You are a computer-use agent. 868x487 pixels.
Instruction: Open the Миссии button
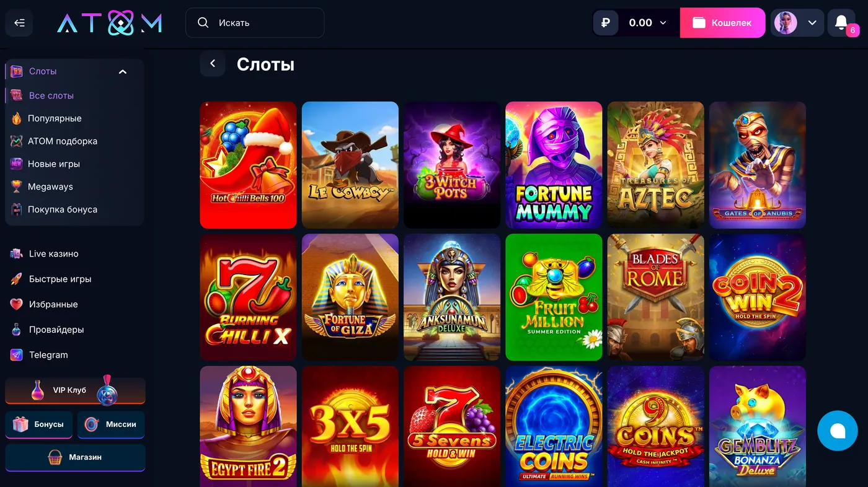(x=111, y=424)
